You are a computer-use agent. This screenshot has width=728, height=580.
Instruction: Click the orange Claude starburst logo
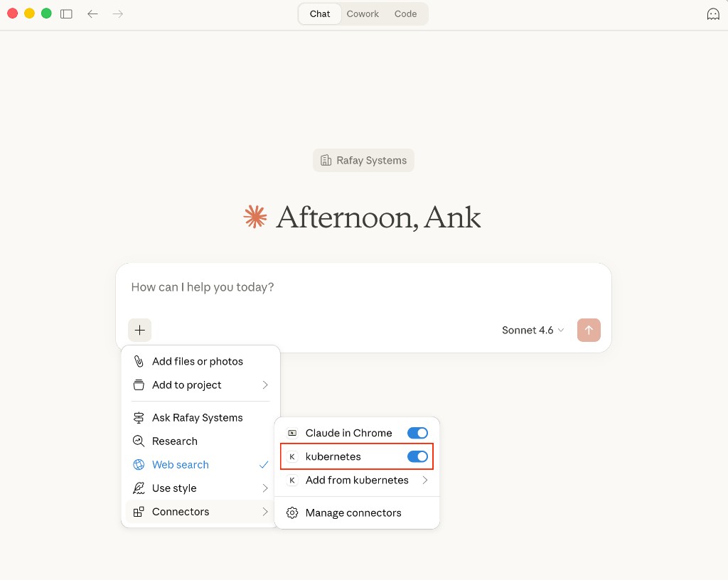coord(255,217)
